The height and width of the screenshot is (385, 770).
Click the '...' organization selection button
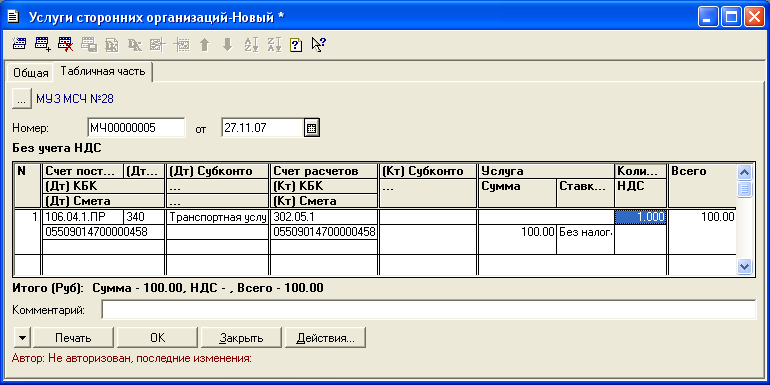coord(21,99)
